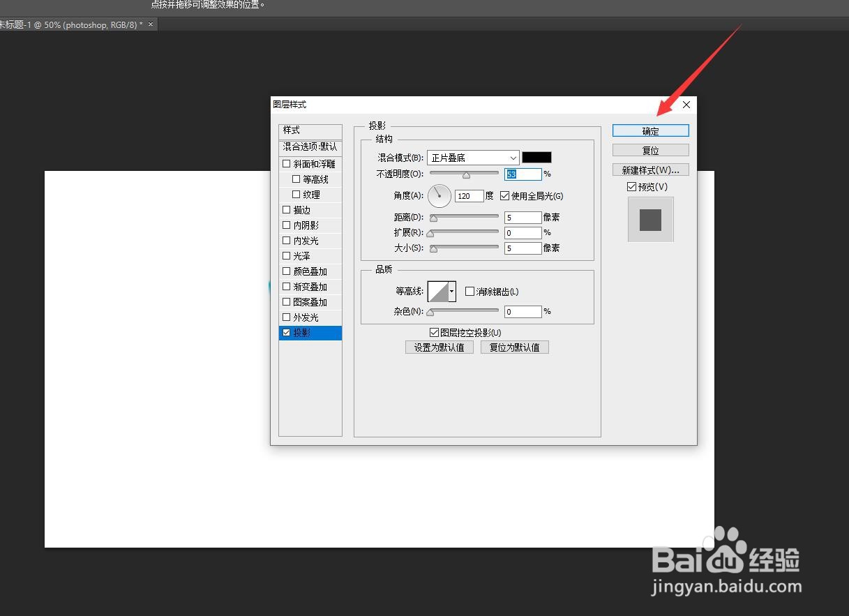Toggle 图层挖空投影(U) checkbox

click(x=434, y=333)
